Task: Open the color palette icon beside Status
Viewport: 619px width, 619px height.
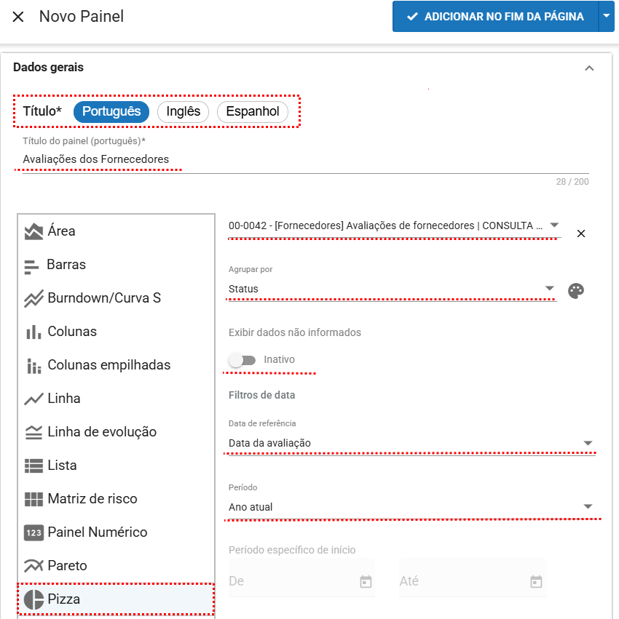Action: coord(575,290)
